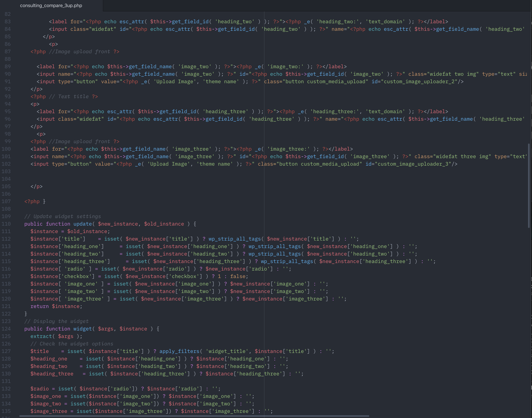Click line number 107 in gutter
This screenshot has width=532, height=418.
[6, 202]
